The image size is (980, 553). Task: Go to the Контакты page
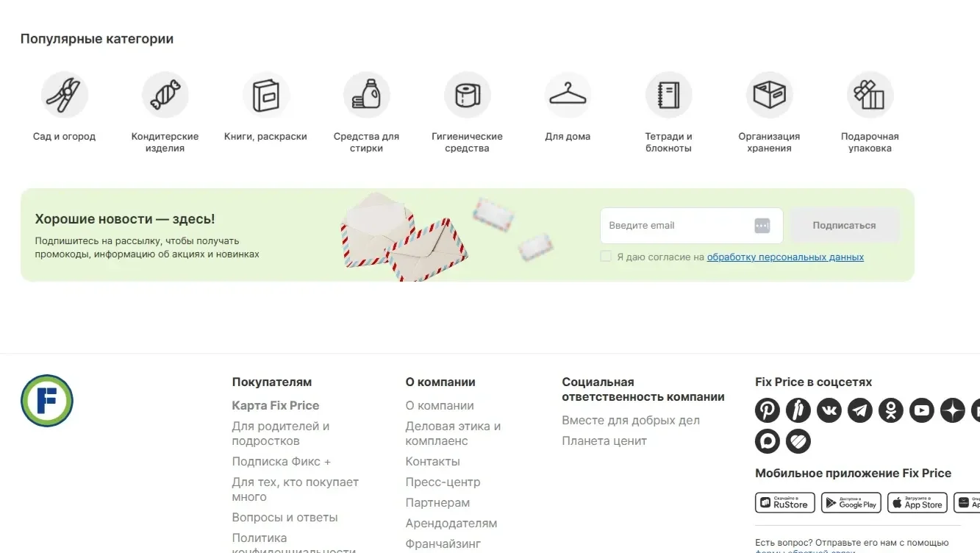(x=433, y=462)
